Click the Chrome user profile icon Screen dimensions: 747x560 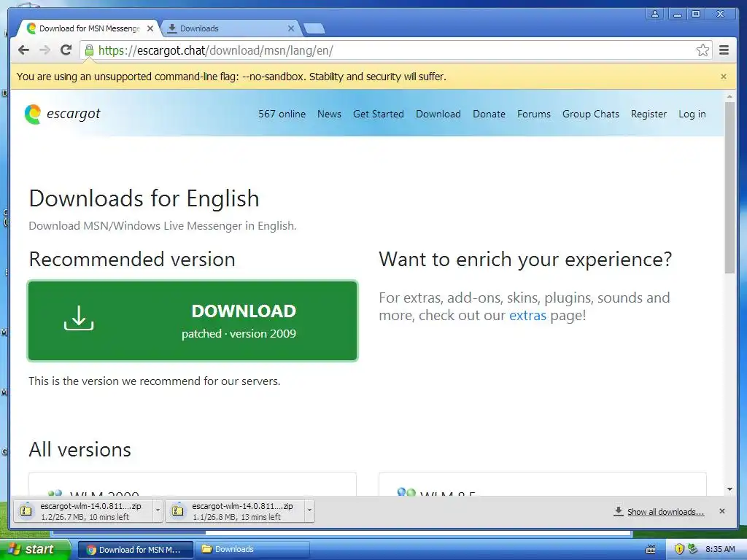(x=655, y=15)
